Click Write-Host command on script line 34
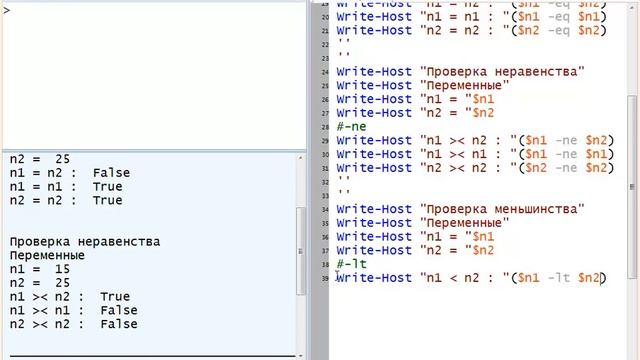The width and height of the screenshot is (640, 360). 374,209
